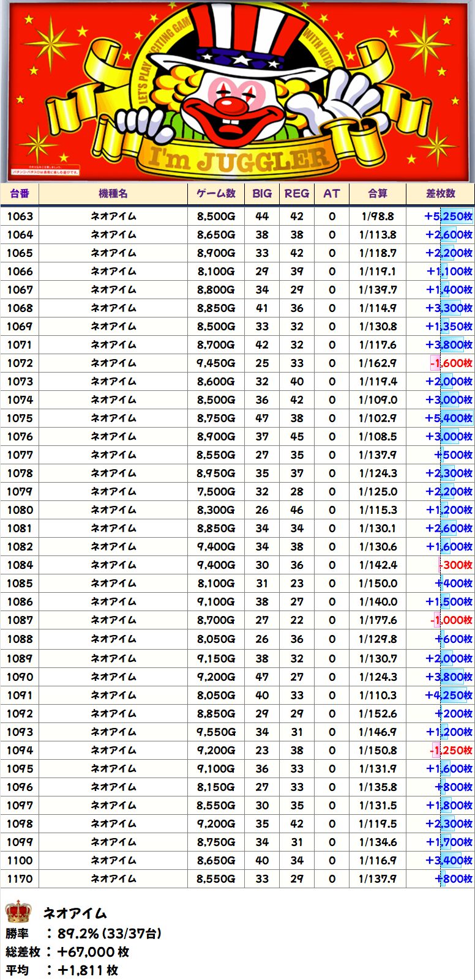Sort by the 台番 column header
Viewport: 475px width, 980px height.
(x=20, y=194)
